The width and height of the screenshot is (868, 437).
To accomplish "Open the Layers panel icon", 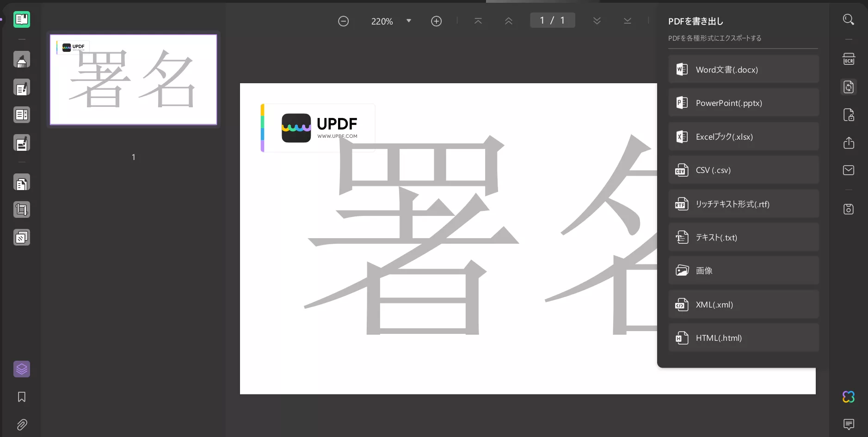I will tap(22, 369).
